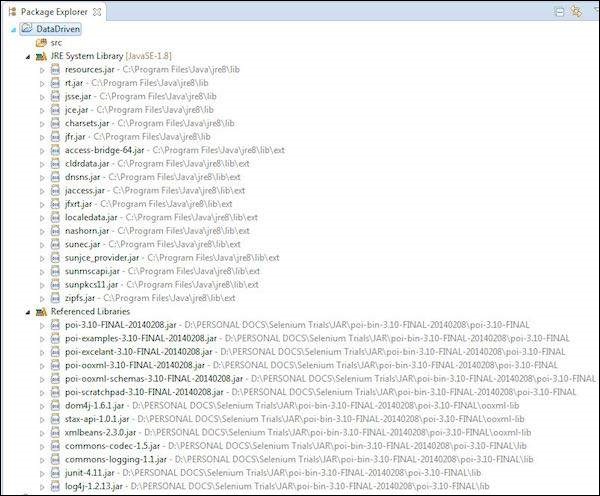Click the jfxrt.jar jar icon

[55, 204]
